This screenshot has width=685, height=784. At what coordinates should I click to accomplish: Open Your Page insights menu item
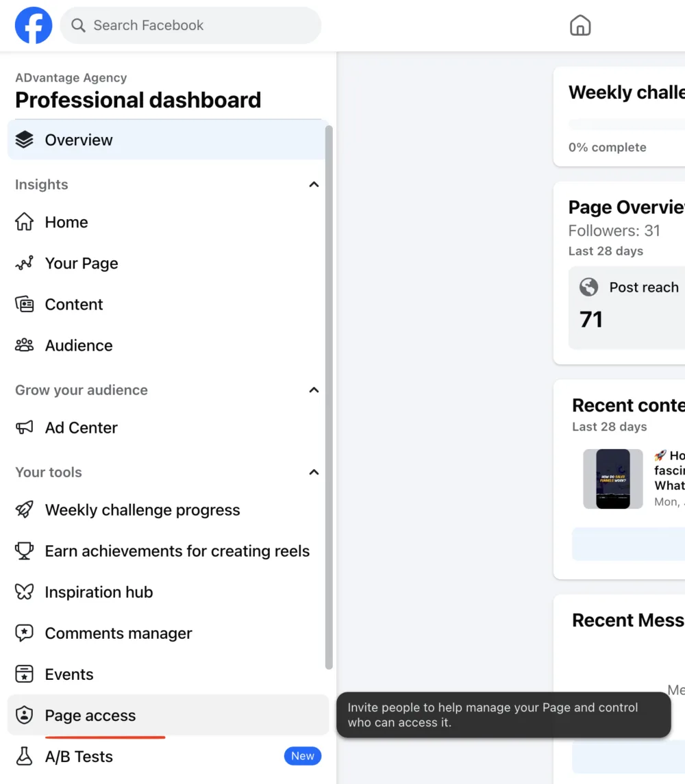(x=81, y=264)
